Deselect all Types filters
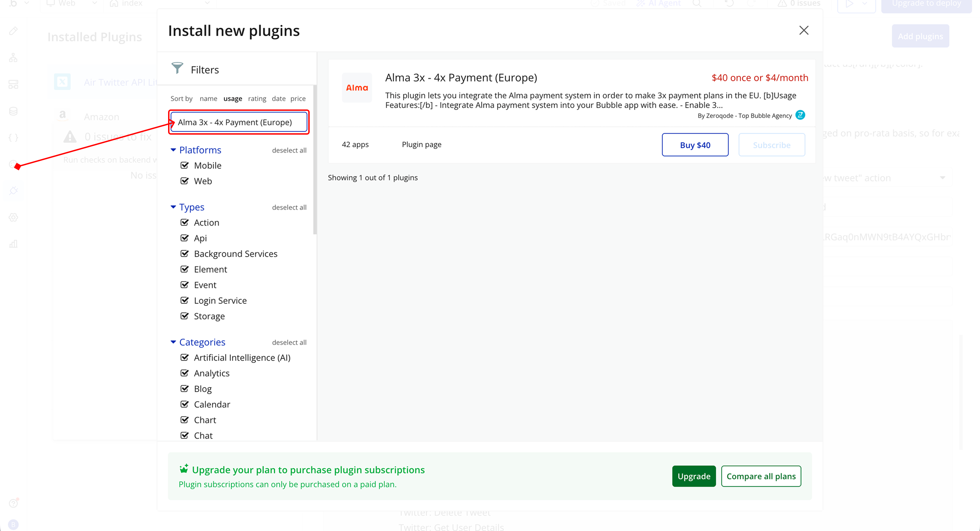This screenshot has width=980, height=531. pos(289,207)
